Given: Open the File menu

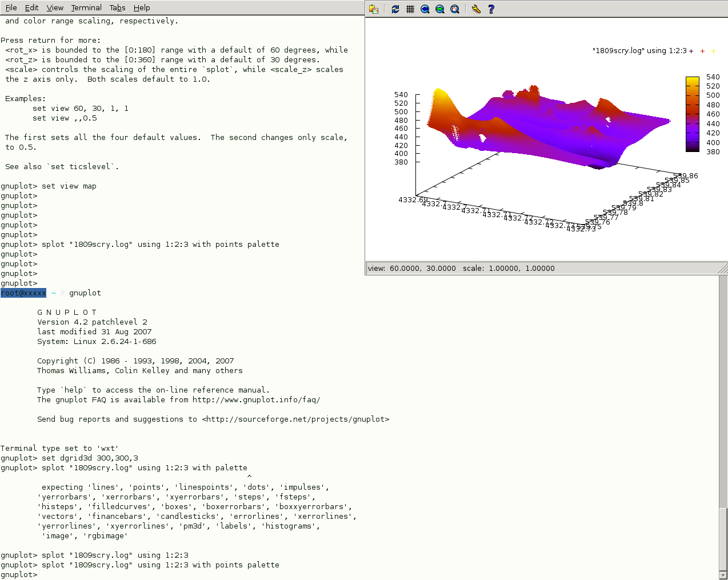Looking at the screenshot, I should tap(11, 7).
